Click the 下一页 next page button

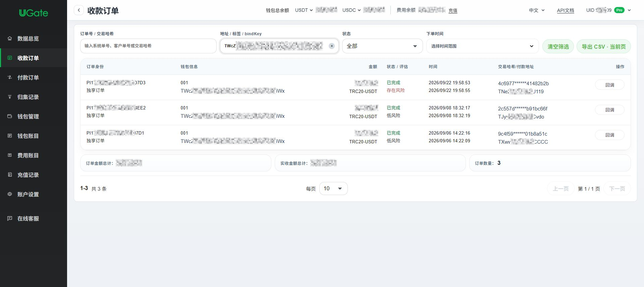coord(617,189)
